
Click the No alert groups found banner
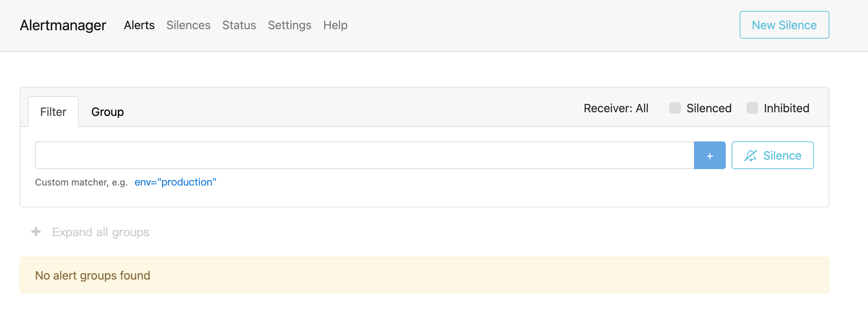pos(425,275)
